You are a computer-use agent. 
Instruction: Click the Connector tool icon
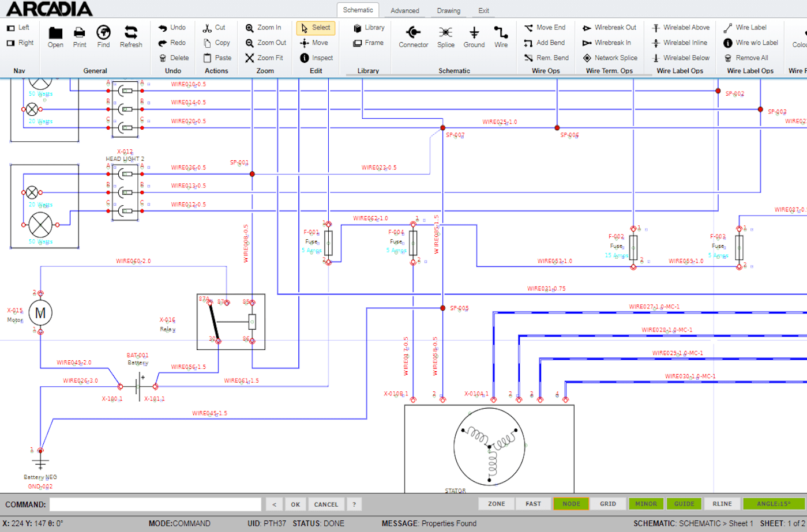pos(413,33)
